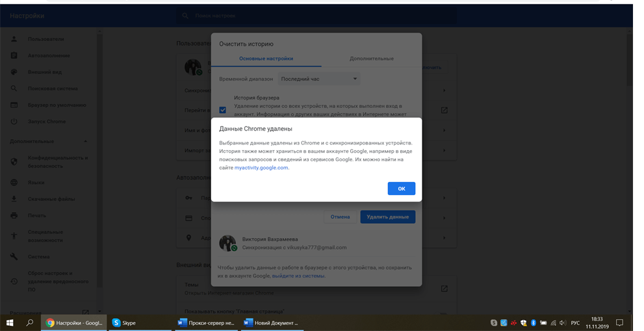Expand the Синхронизация row chevron

point(444,90)
